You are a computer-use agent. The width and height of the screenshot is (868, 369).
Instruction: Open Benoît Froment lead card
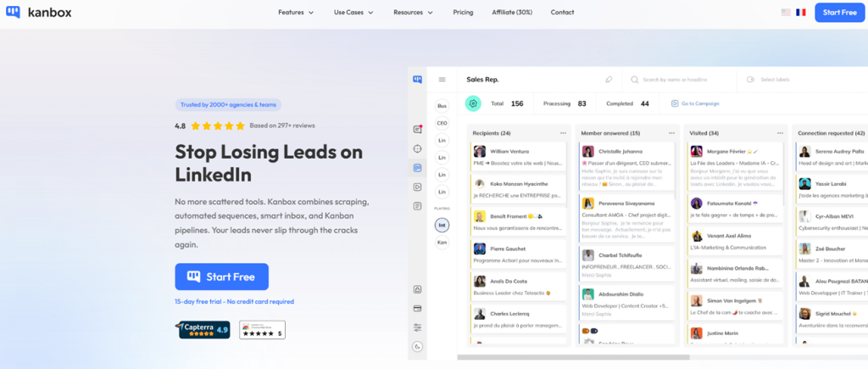tap(518, 221)
